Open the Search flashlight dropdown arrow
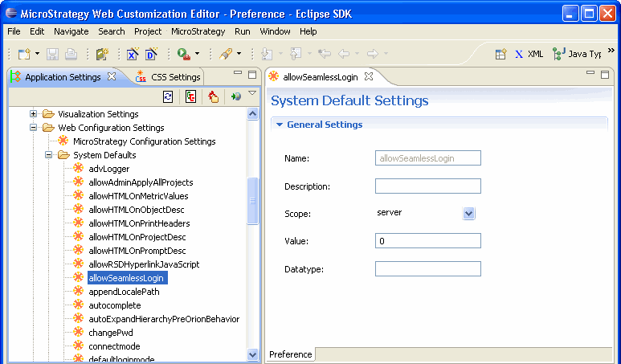Image resolution: width=621 pixels, height=364 pixels. tap(239, 54)
